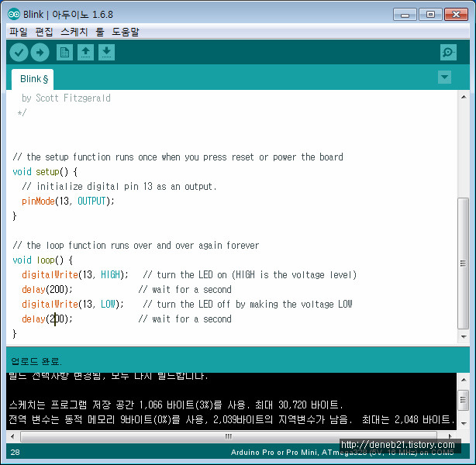476x465 pixels.
Task: Open the Serial Monitor magnifier icon
Action: (448, 53)
